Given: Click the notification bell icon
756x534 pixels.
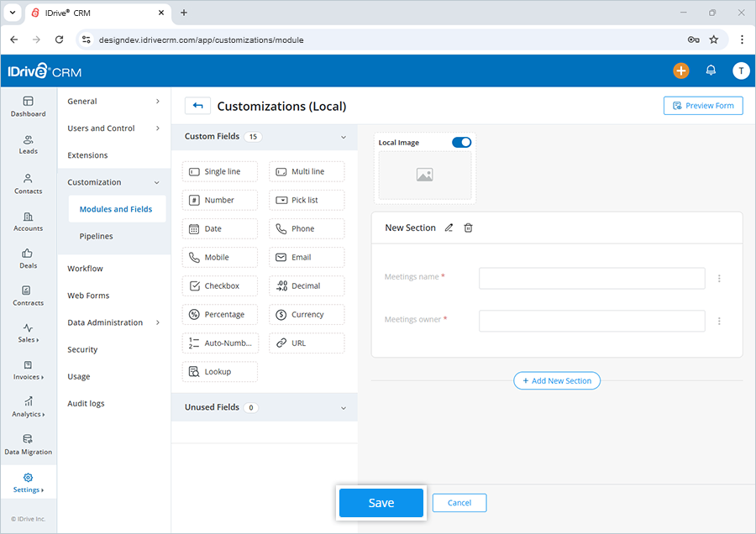Looking at the screenshot, I should pos(711,71).
